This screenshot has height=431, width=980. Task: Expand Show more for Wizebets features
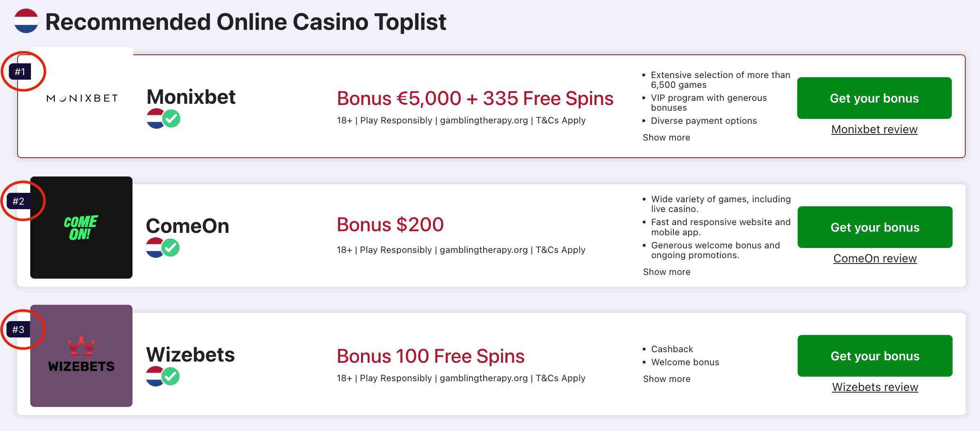pyautogui.click(x=666, y=379)
